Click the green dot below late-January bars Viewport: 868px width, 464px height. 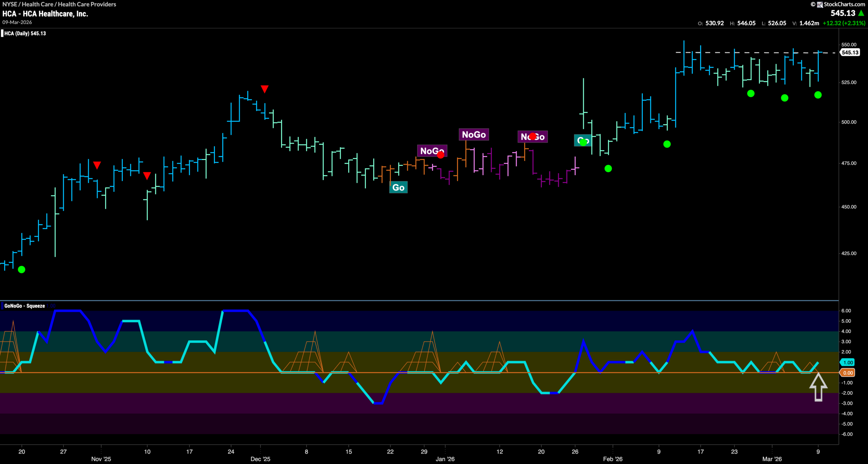point(608,168)
